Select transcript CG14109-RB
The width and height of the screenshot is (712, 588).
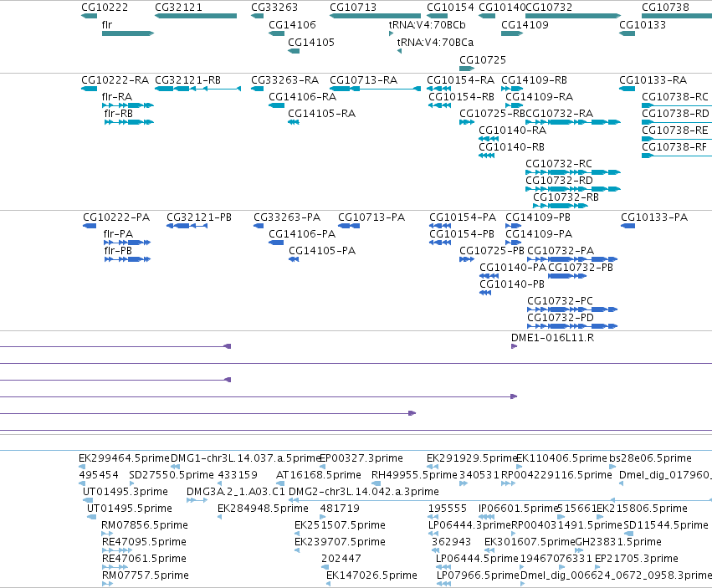point(534,80)
